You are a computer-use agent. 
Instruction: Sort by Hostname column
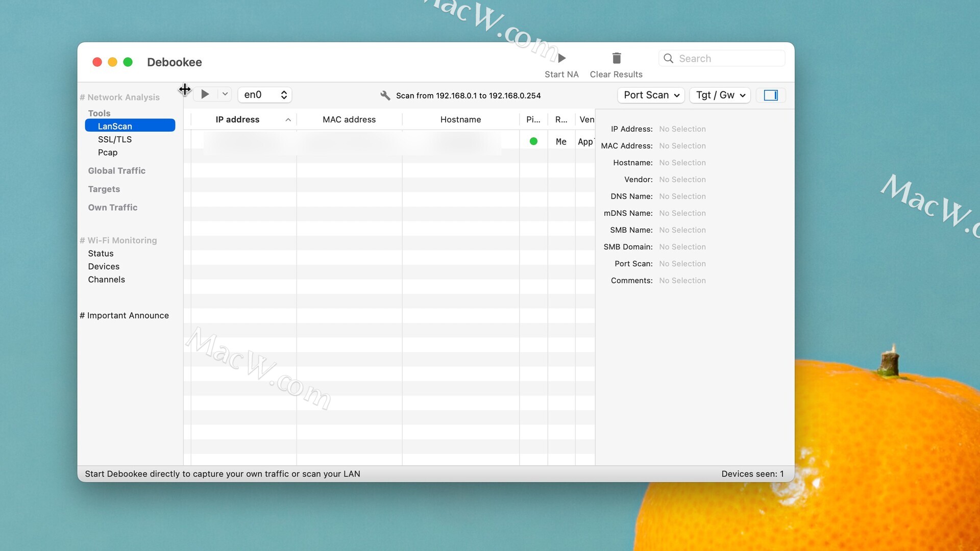(x=460, y=119)
